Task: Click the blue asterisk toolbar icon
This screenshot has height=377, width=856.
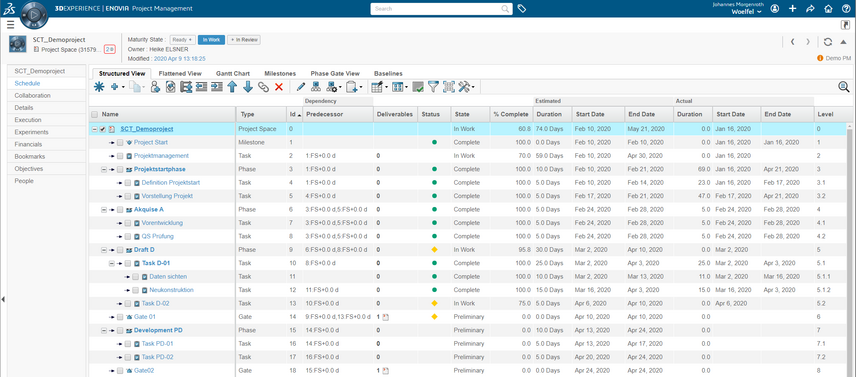Action: (x=99, y=87)
